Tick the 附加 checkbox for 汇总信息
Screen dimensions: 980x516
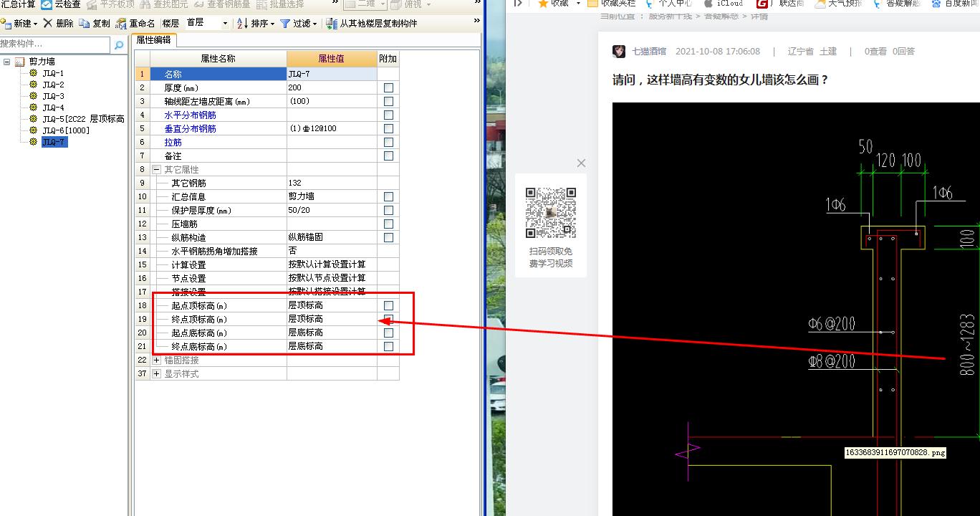388,196
